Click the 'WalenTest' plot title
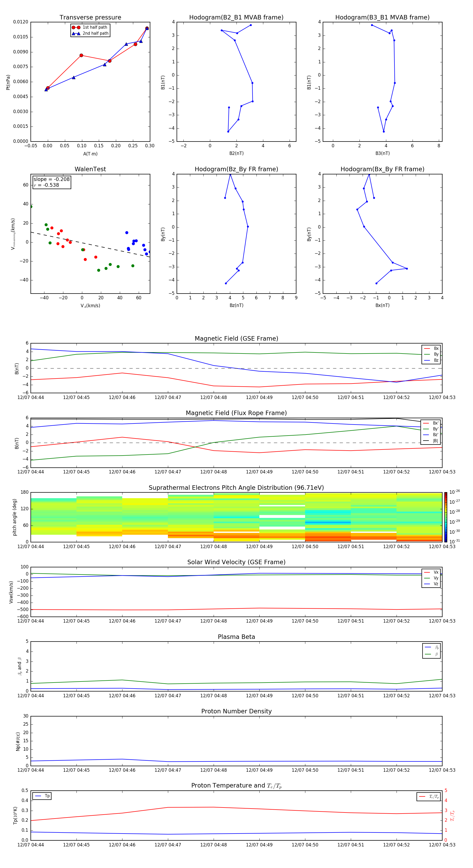 point(90,169)
